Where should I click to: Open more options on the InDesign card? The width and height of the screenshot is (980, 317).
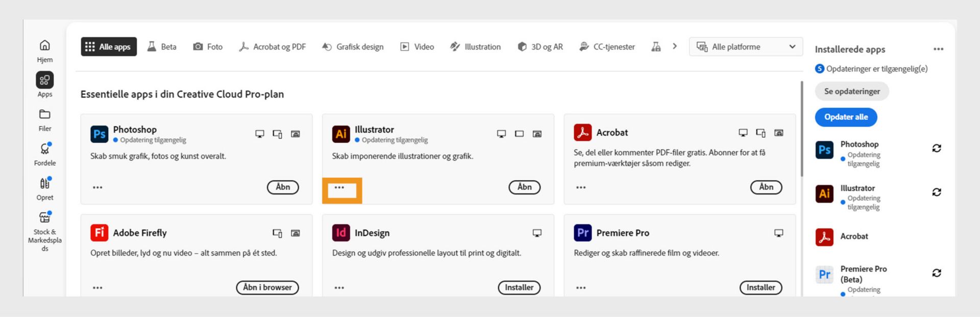click(x=339, y=288)
